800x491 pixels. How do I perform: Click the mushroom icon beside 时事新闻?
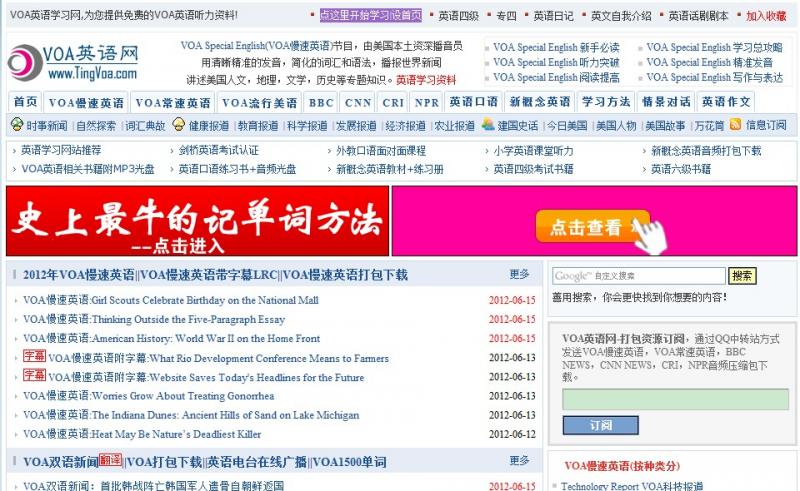coord(17,125)
